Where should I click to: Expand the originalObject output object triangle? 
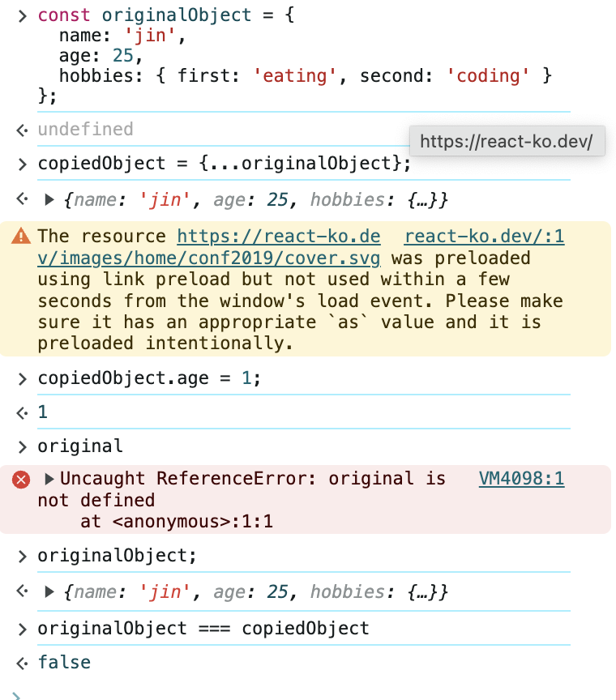click(49, 592)
